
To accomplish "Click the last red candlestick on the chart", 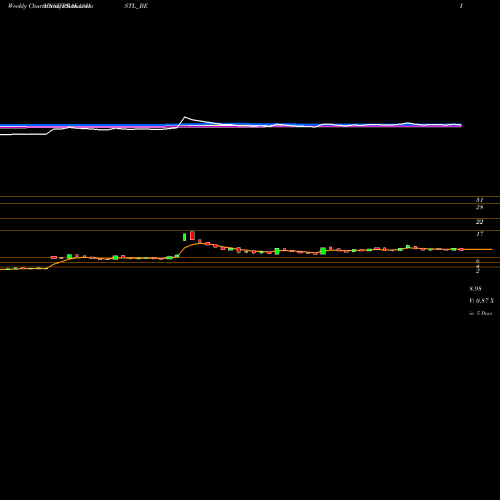I will click(462, 249).
